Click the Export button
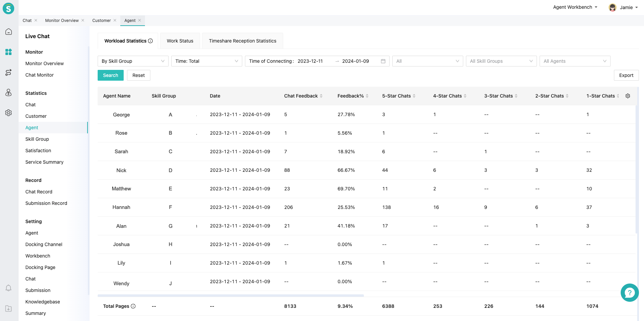Screen dimensions: 644x321 pyautogui.click(x=626, y=75)
